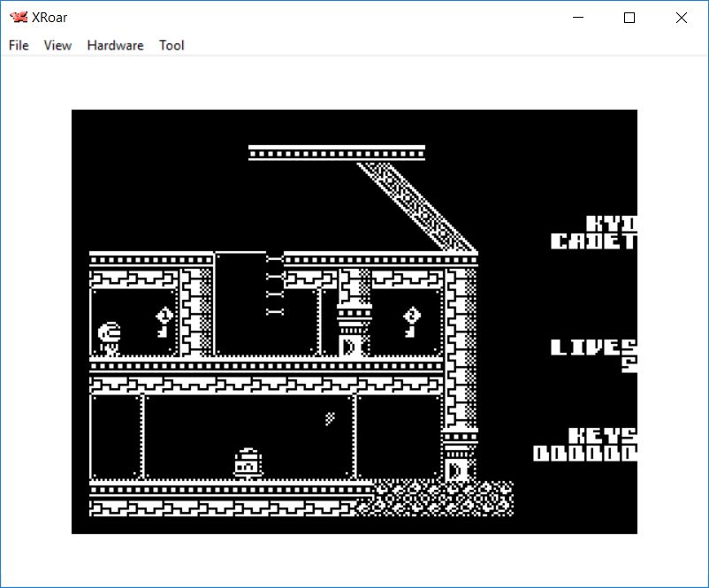Maximize the XRoar window
Image resolution: width=709 pixels, height=588 pixels.
pyautogui.click(x=629, y=18)
